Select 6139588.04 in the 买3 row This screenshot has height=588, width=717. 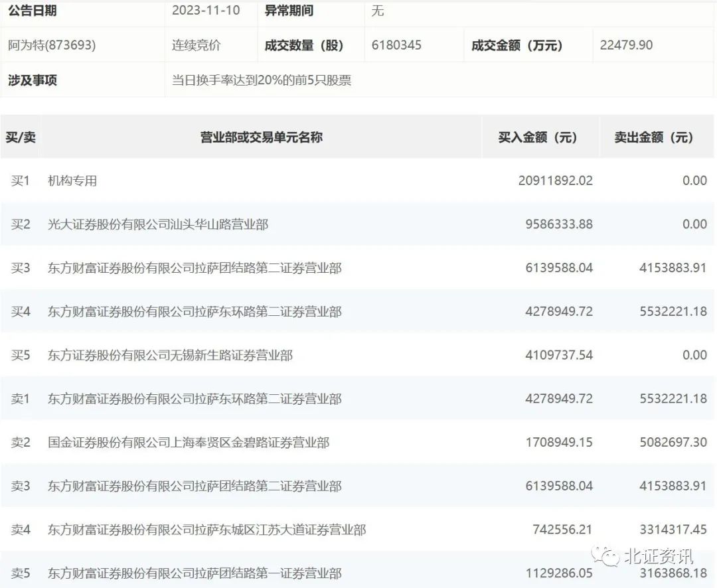pyautogui.click(x=559, y=267)
